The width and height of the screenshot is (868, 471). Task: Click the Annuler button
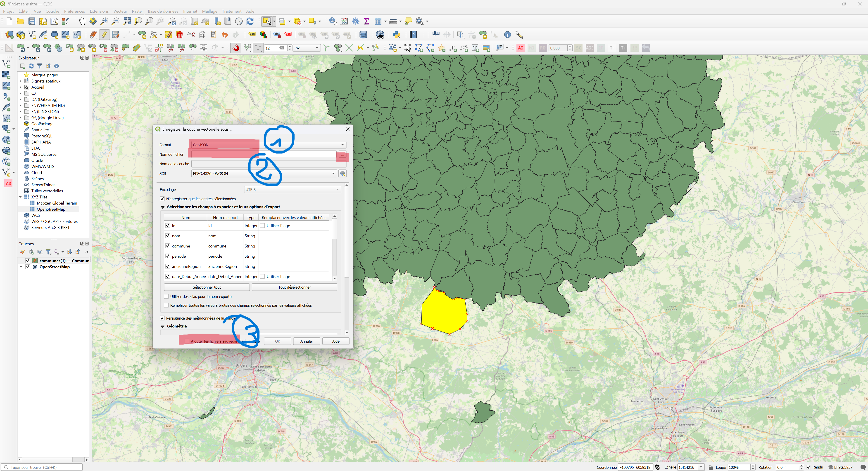[306, 341]
